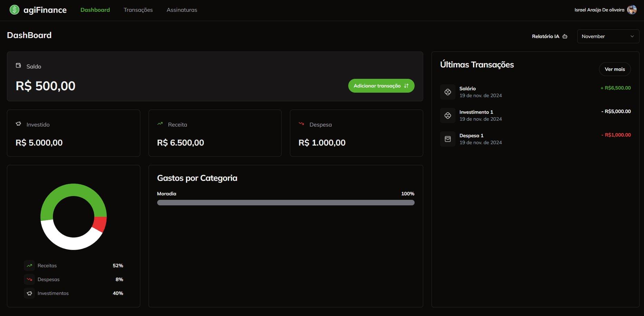Screen dimensions: 644x316
Task: Click the agiFinance dollar logo icon
Action: tap(14, 10)
